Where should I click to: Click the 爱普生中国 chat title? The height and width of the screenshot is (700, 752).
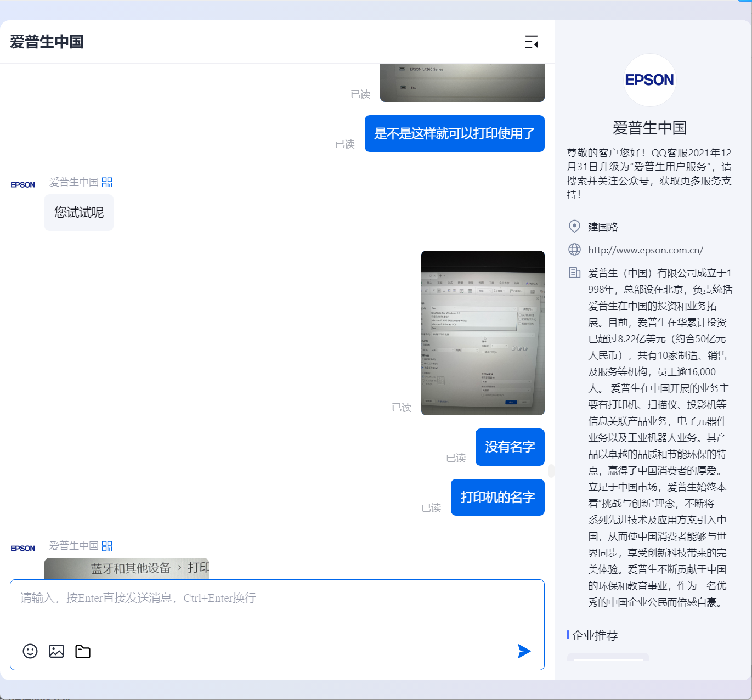click(47, 42)
